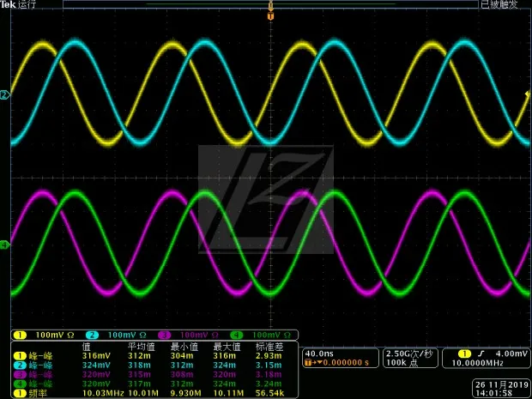532x399 pixels.
Task: Click the 10.03MHz frequency value
Action: (x=103, y=394)
